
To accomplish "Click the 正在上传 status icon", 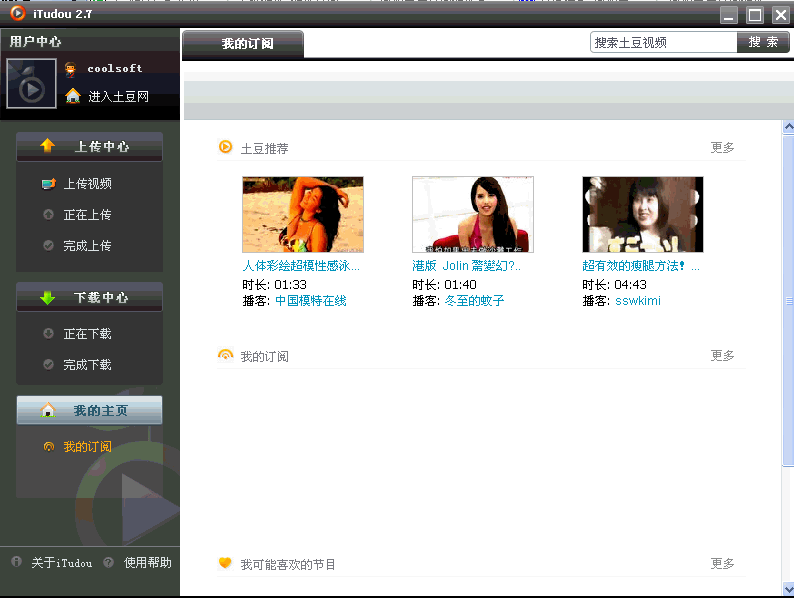I will 48,215.
